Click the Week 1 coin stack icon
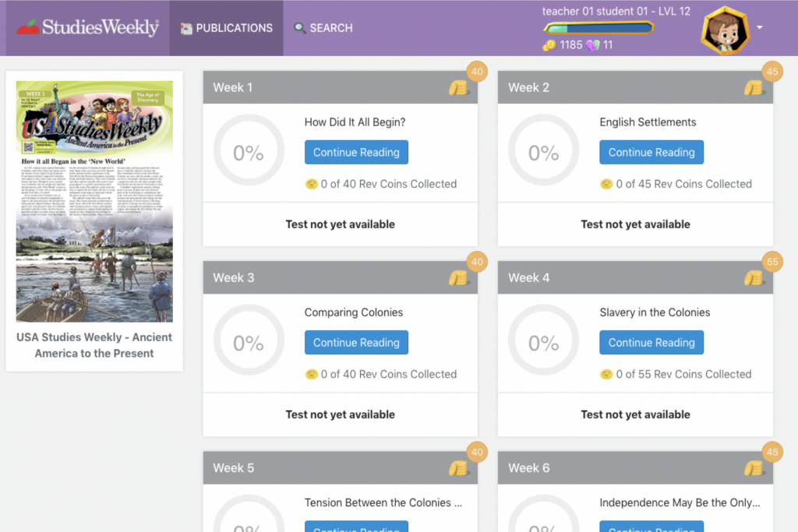The width and height of the screenshot is (798, 532). click(458, 88)
